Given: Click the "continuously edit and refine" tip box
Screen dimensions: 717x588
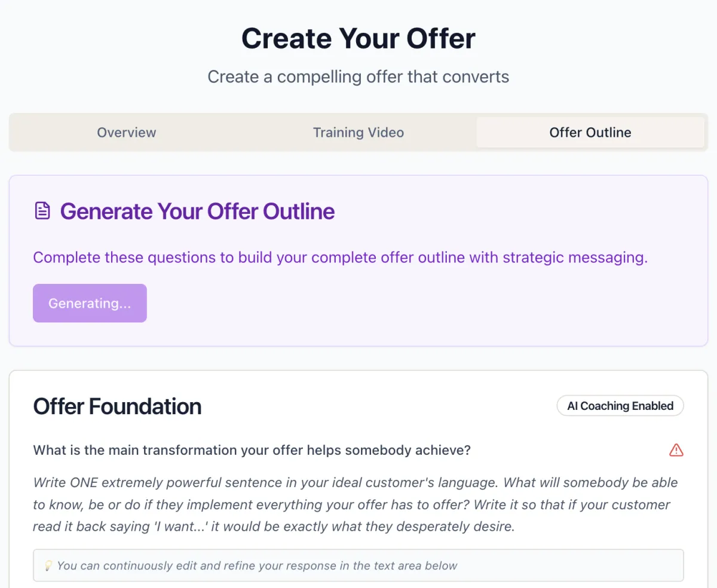Looking at the screenshot, I should 358,565.
